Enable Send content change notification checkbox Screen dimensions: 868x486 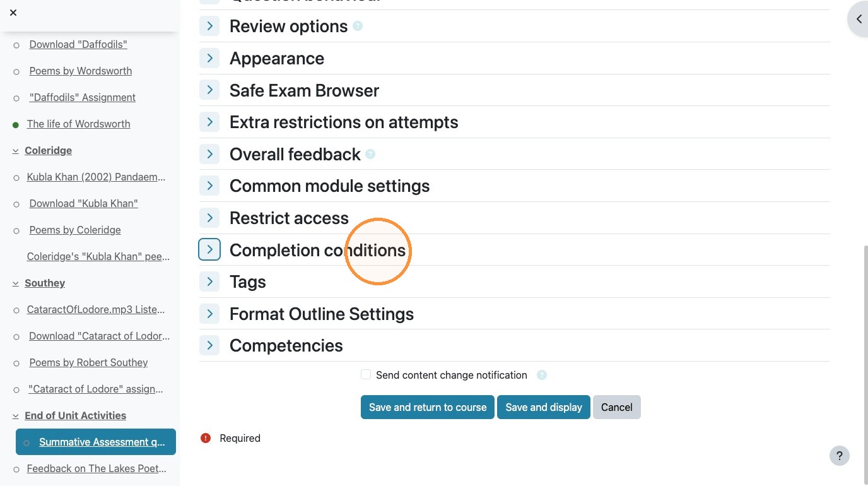[x=365, y=374]
